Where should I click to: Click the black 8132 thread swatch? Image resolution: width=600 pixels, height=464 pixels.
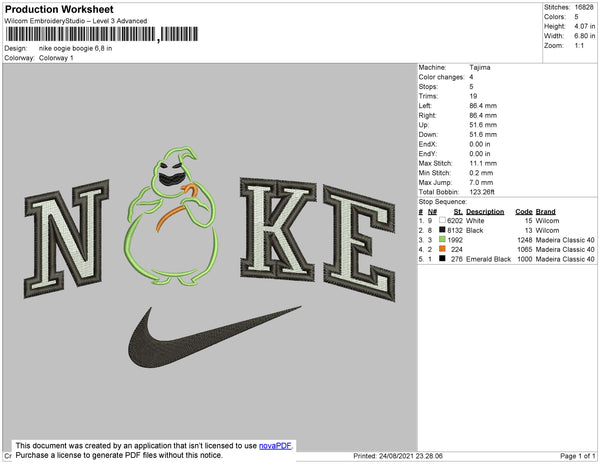click(x=442, y=230)
